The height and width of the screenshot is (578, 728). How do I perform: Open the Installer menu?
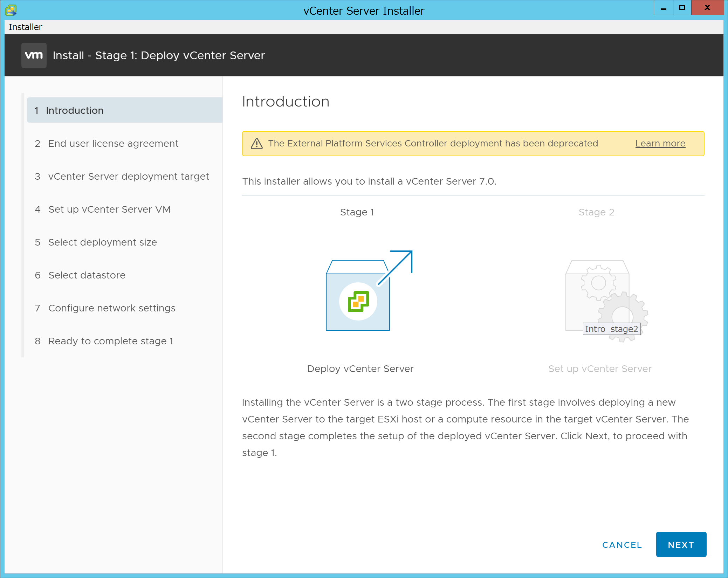coord(25,27)
